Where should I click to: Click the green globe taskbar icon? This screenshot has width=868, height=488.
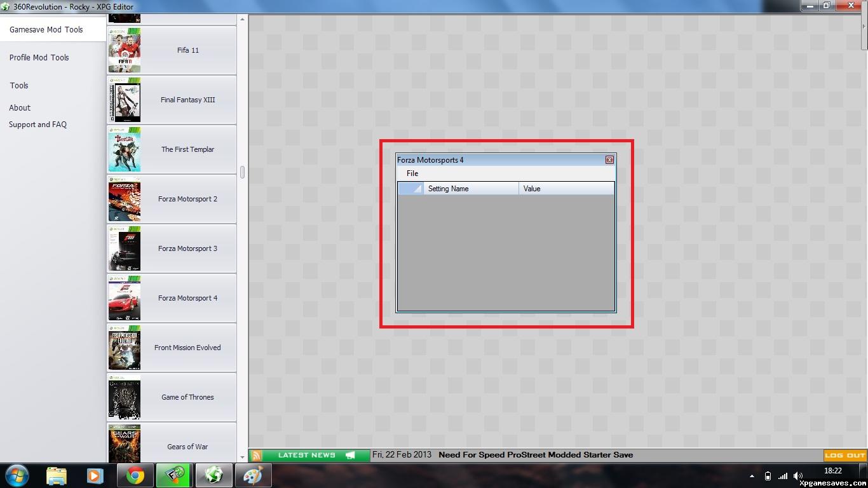pyautogui.click(x=214, y=475)
